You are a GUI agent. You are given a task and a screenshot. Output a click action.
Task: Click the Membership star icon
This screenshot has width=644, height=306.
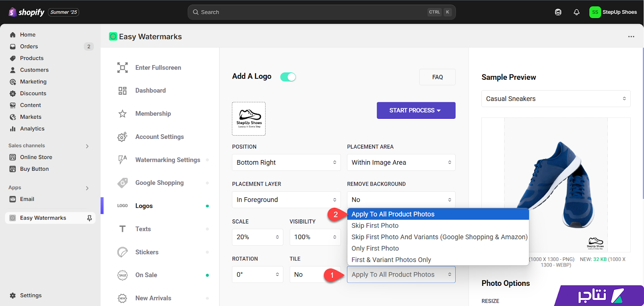pyautogui.click(x=122, y=114)
